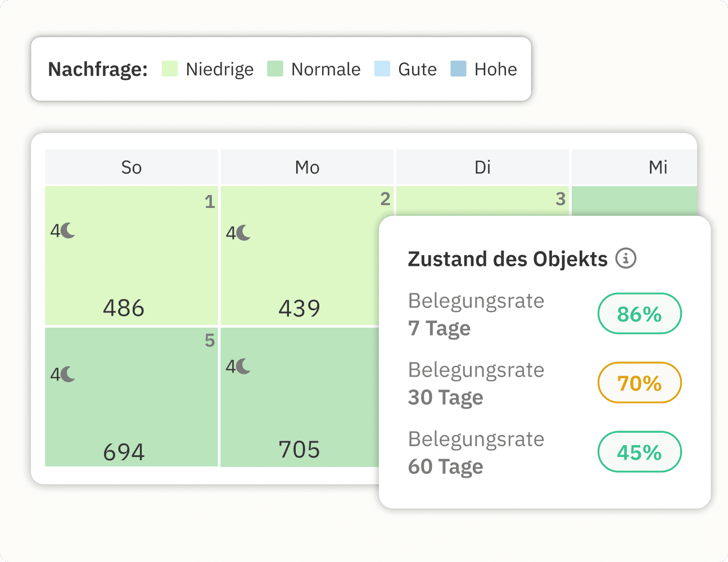This screenshot has width=728, height=562.
Task: Toggle the Normale demand filter
Action: (x=274, y=69)
